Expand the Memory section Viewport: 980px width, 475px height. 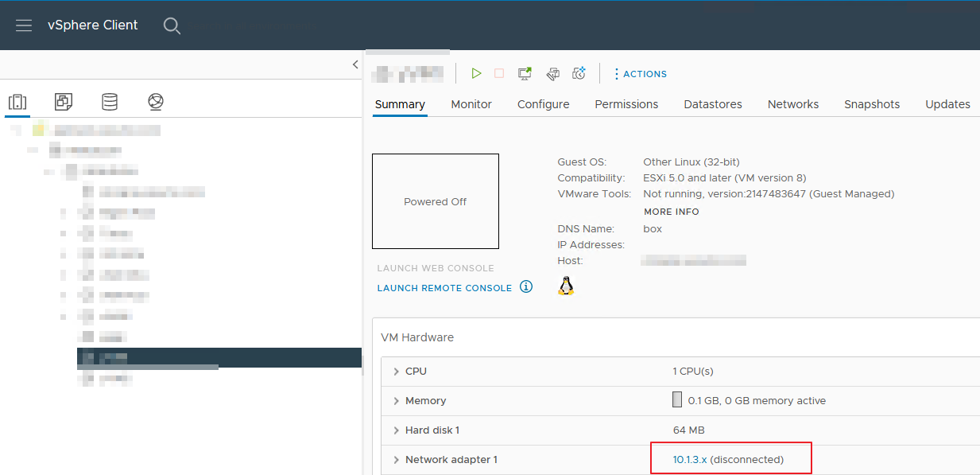pos(396,400)
